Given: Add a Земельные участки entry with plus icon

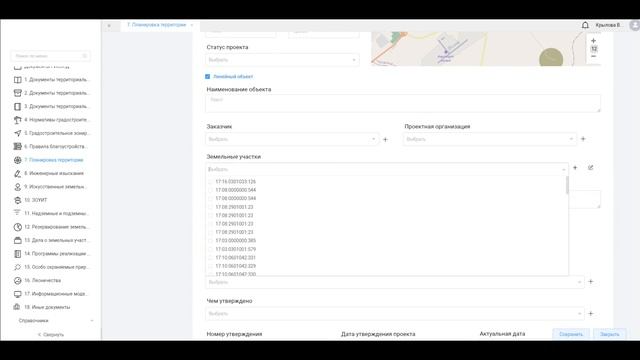Looking at the screenshot, I should pos(575,168).
